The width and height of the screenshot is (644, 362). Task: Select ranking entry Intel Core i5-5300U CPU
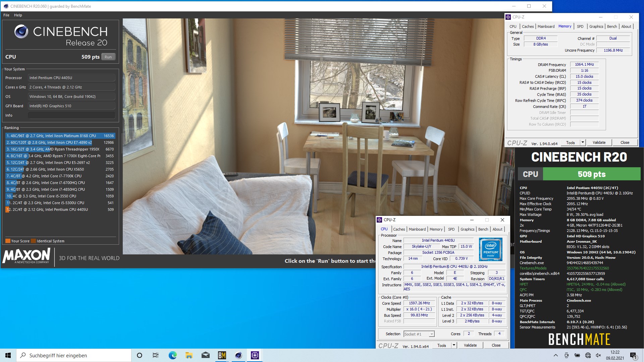(60, 203)
